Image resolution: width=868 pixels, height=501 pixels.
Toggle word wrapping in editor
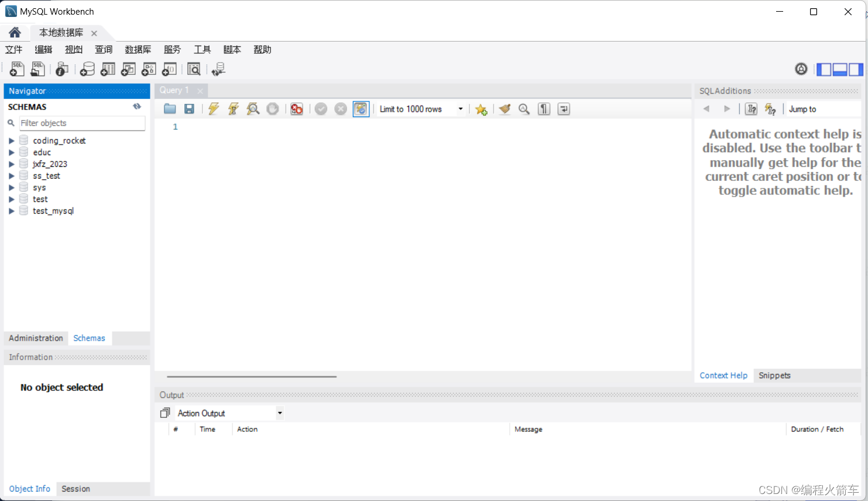click(x=564, y=109)
